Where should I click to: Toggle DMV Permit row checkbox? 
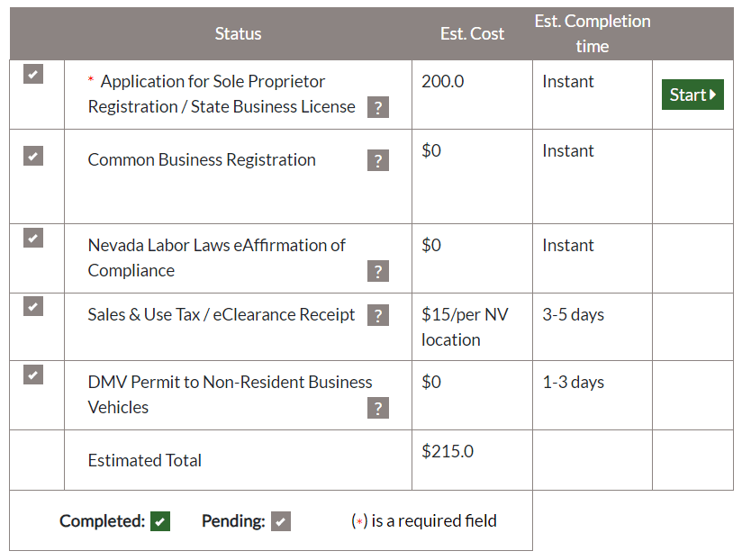(x=33, y=375)
